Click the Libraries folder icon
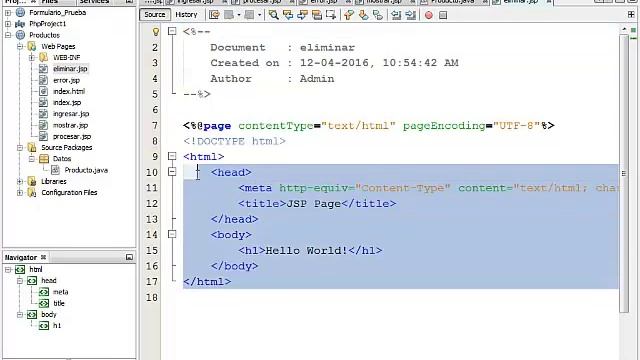640x360 pixels. click(x=32, y=181)
